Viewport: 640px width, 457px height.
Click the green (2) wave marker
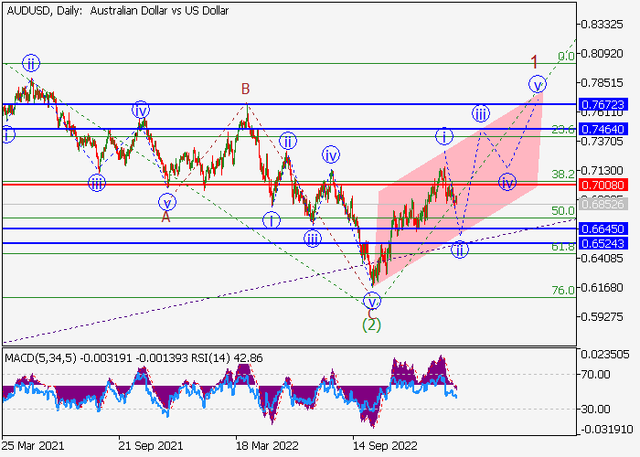point(372,324)
